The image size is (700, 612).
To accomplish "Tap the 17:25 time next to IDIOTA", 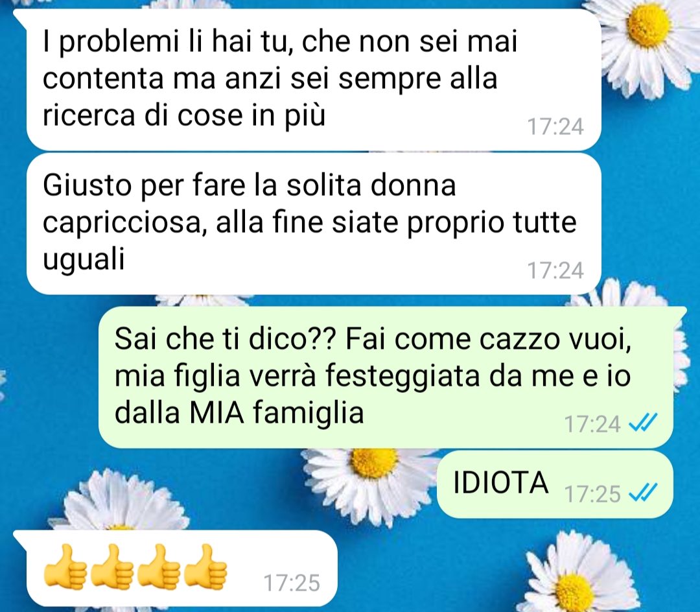I will (592, 494).
